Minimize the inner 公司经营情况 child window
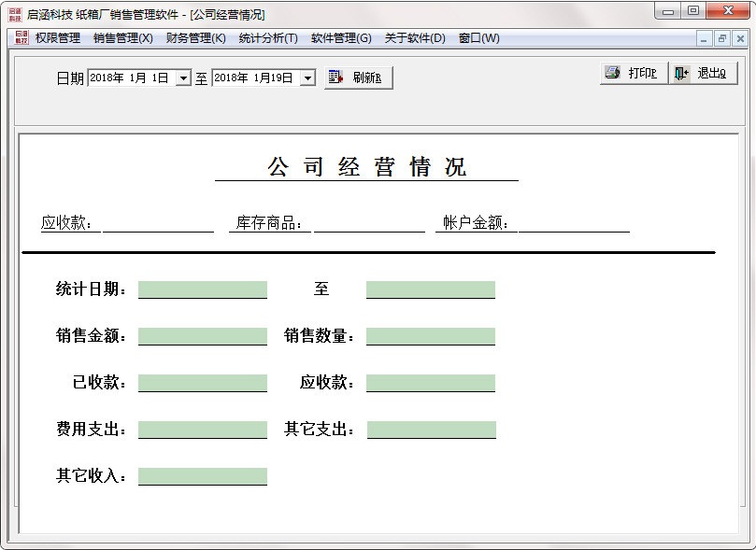The height and width of the screenshot is (550, 756). tap(704, 38)
